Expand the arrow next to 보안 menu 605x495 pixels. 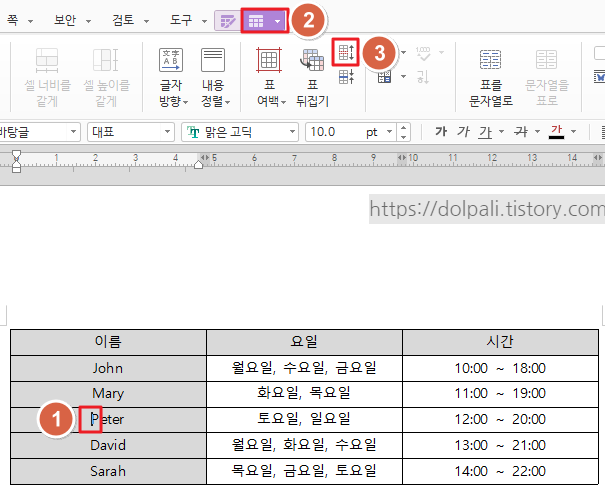88,21
